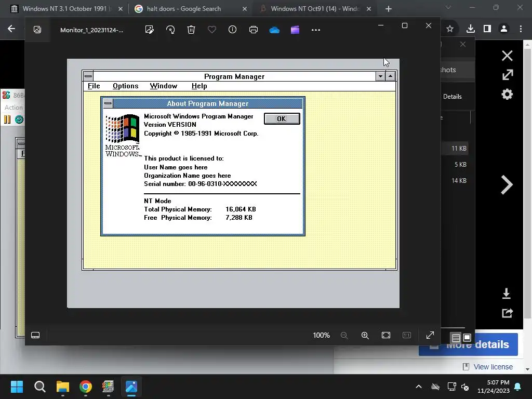
Task: Open Action menu in 86Box window
Action: [14, 107]
